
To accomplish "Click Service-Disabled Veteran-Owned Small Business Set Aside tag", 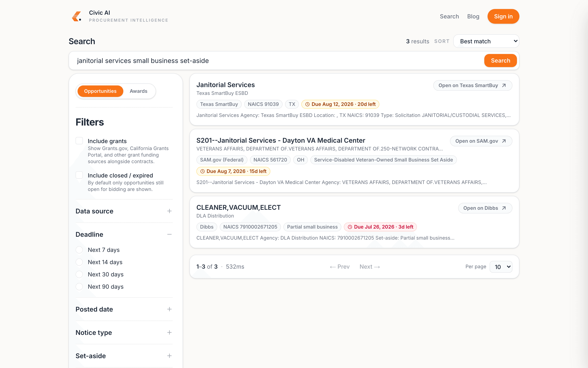I will click(x=383, y=160).
